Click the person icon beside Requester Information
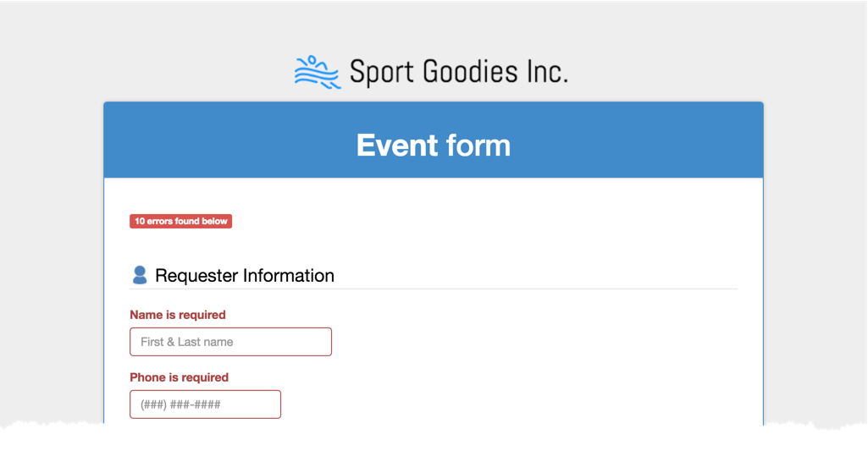The height and width of the screenshot is (451, 868). (140, 275)
